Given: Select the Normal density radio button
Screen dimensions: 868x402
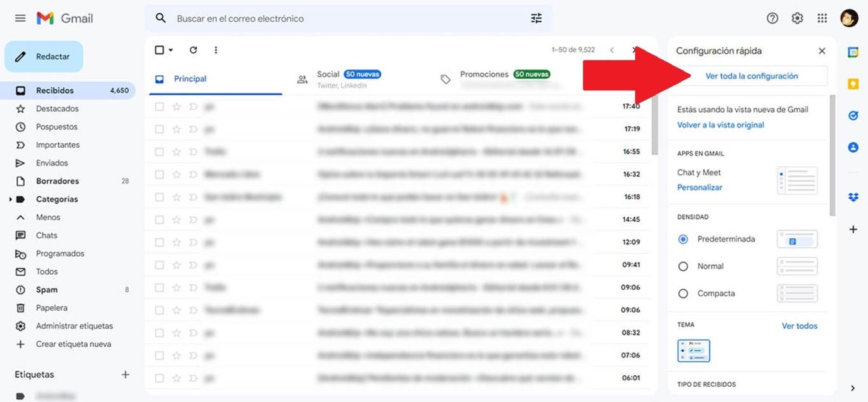Looking at the screenshot, I should pos(683,266).
